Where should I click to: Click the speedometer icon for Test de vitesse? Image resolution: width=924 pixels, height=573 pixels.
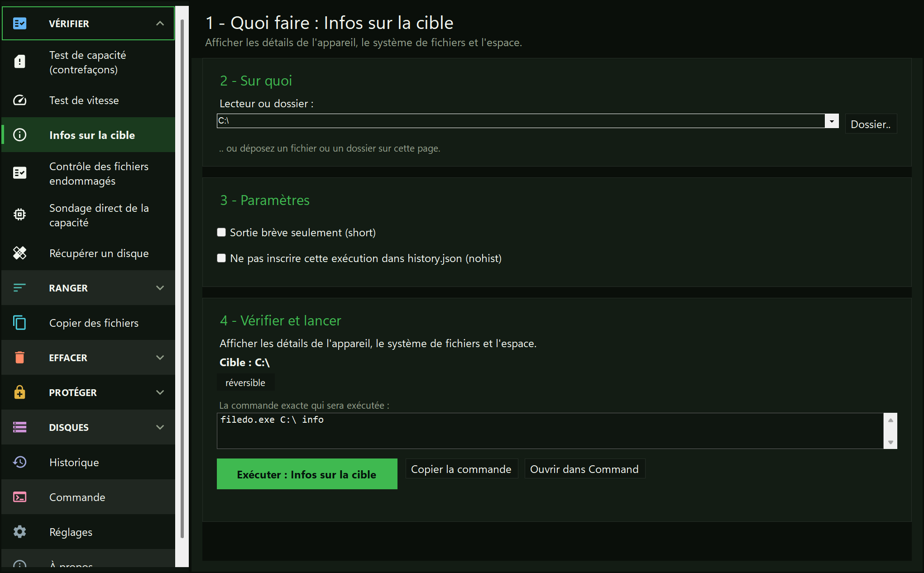pos(19,100)
